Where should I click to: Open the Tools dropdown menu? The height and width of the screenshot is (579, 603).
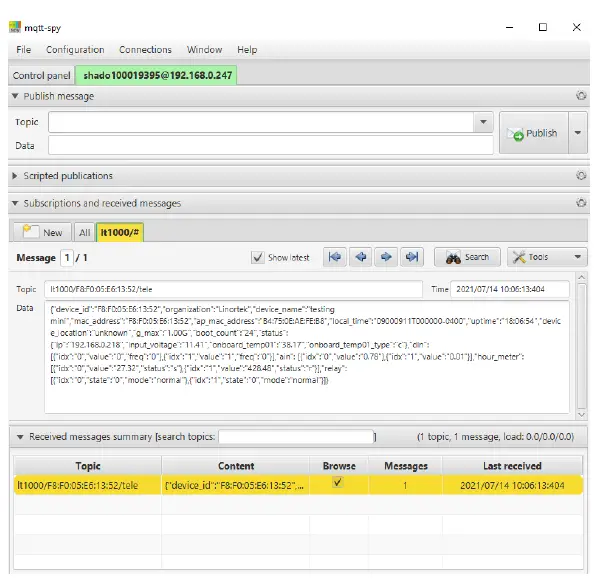(547, 257)
